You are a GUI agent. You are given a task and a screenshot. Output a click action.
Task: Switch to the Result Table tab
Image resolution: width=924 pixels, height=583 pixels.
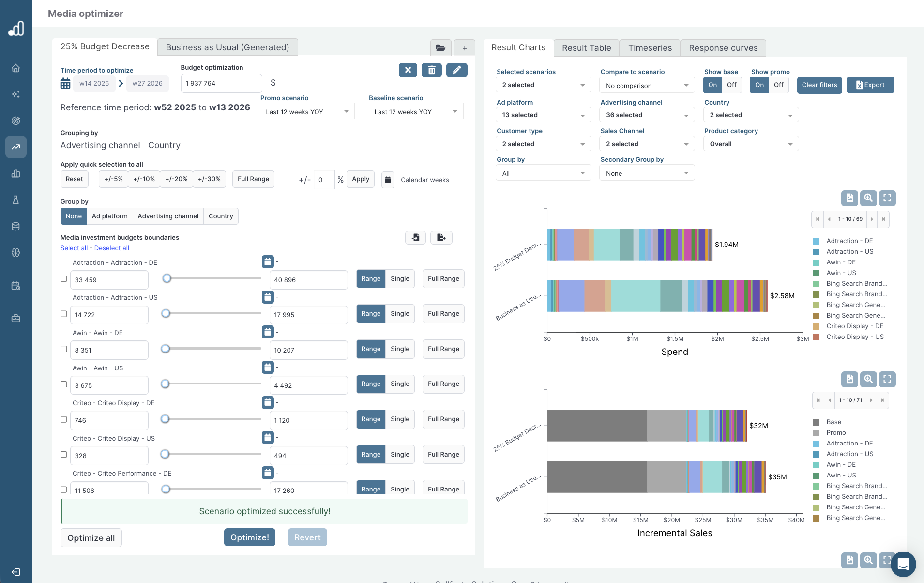point(586,48)
